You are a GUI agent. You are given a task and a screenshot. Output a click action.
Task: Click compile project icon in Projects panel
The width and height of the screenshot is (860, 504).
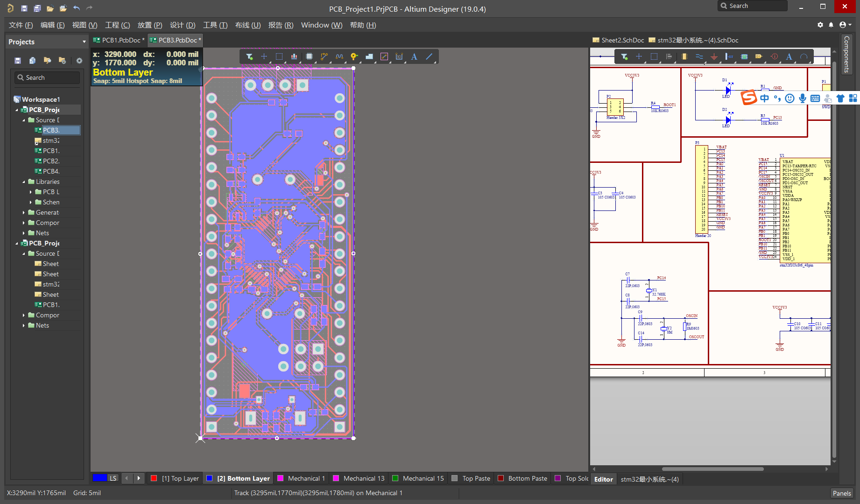click(32, 61)
